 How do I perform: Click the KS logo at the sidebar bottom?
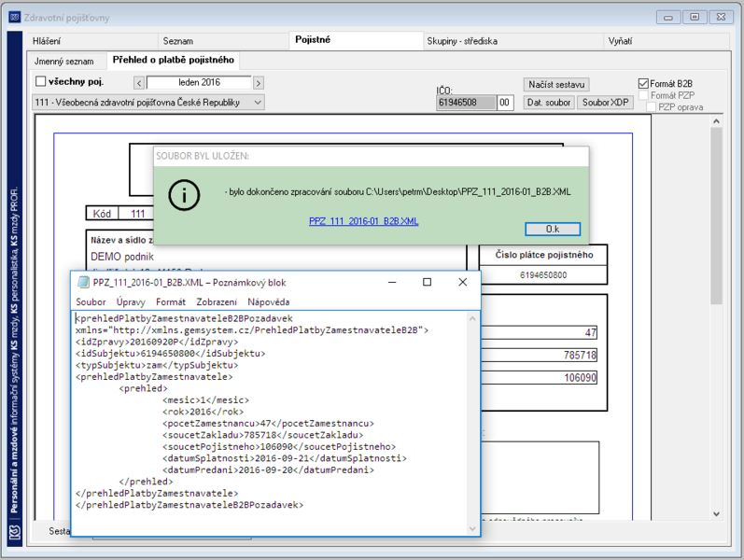[15, 532]
